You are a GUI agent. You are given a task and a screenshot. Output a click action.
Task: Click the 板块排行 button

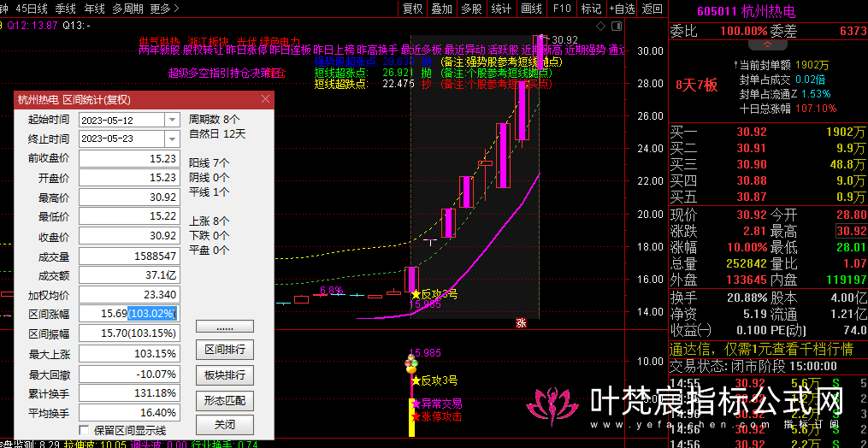coord(225,375)
